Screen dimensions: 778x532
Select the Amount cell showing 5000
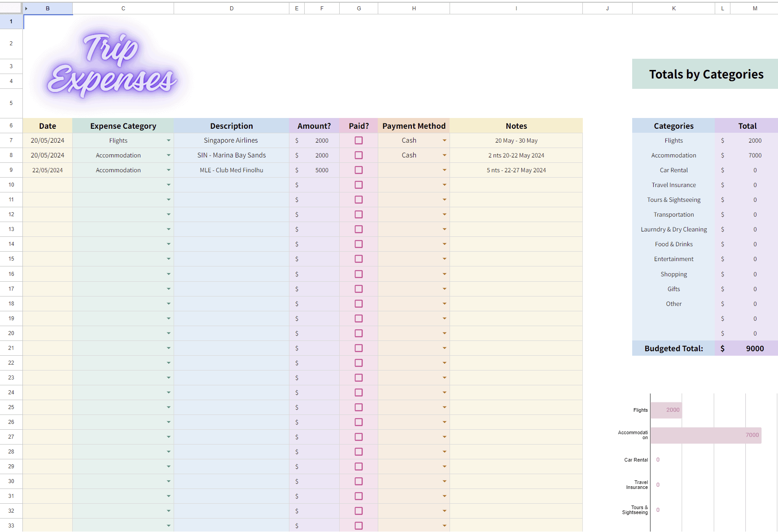(x=321, y=170)
